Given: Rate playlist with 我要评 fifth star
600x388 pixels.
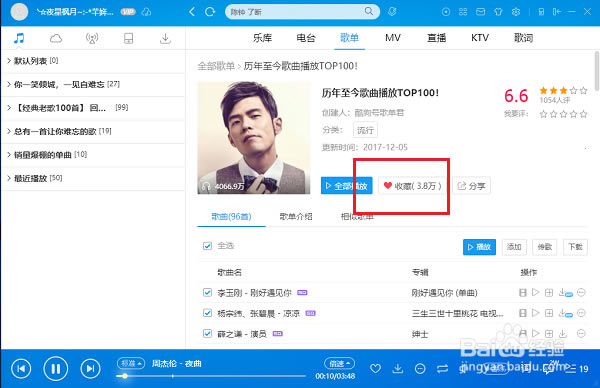Looking at the screenshot, I should point(584,114).
